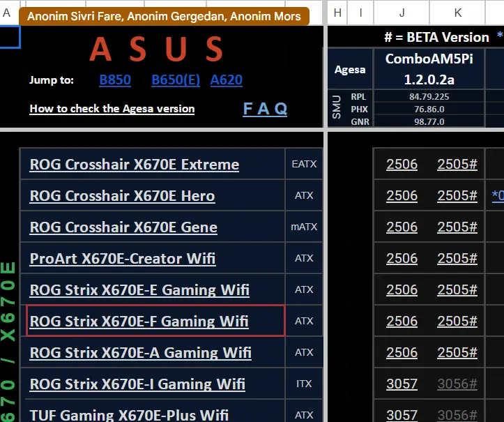Viewport: 504px width, 422px height.
Task: Jump to the B850 section link
Action: pyautogui.click(x=115, y=80)
